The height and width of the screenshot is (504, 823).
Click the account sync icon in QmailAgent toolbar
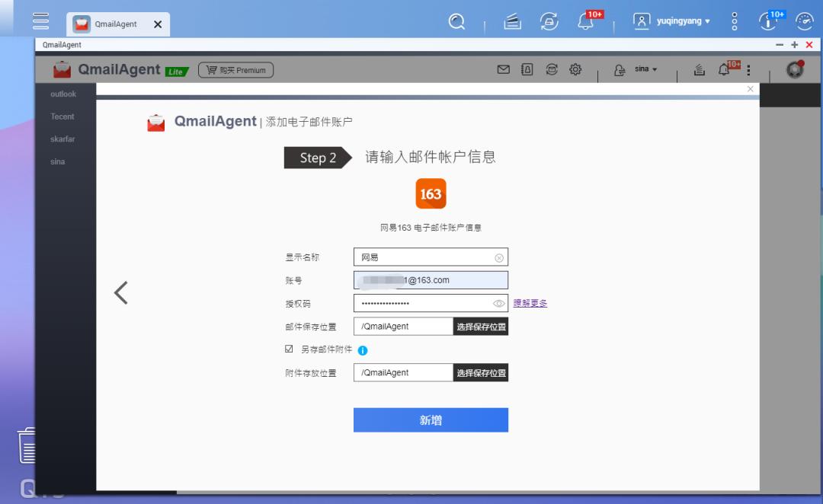click(x=551, y=69)
